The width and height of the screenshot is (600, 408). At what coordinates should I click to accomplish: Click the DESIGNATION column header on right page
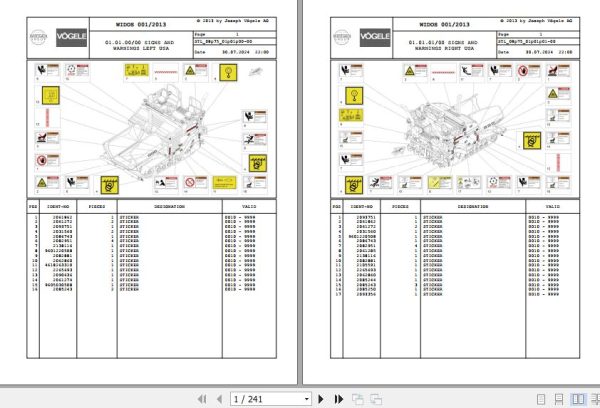pos(473,207)
